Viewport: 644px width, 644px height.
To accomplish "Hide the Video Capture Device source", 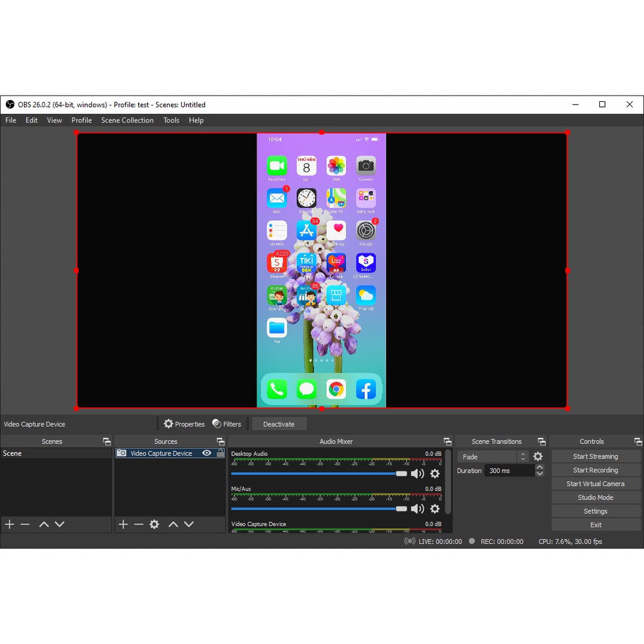I will 206,453.
